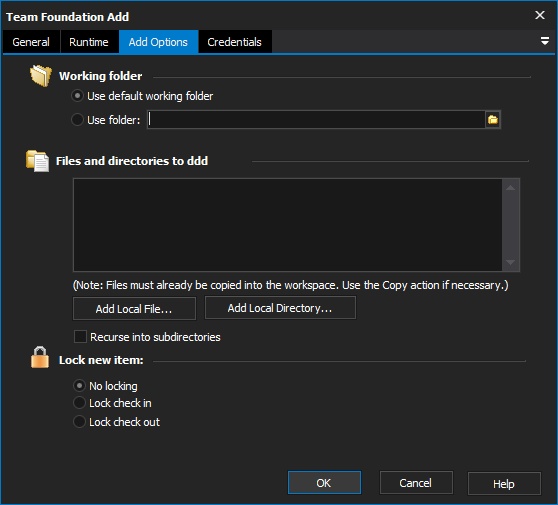This screenshot has width=558, height=505.
Task: Open the Add Options tab
Action: [158, 42]
